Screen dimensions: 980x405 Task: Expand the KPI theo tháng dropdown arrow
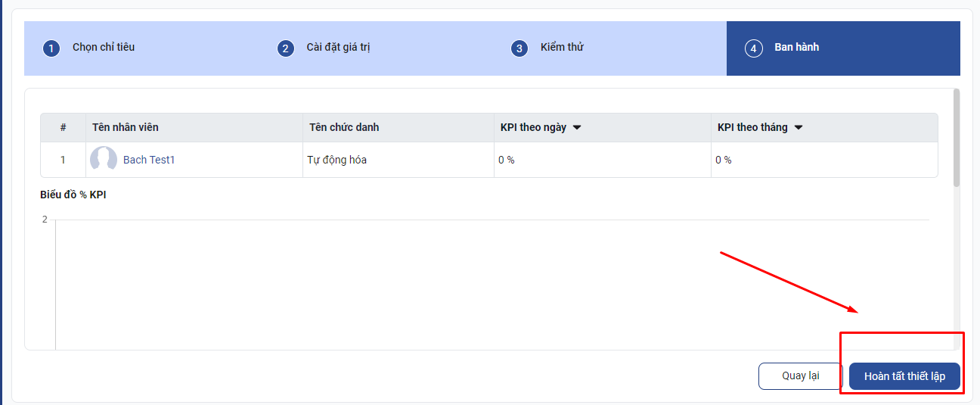pyautogui.click(x=799, y=127)
